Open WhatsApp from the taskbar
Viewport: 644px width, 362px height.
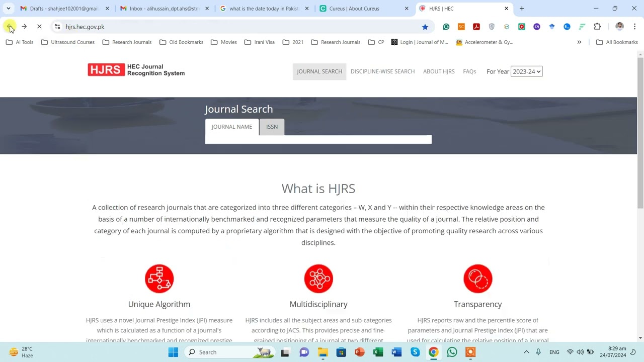pyautogui.click(x=452, y=352)
